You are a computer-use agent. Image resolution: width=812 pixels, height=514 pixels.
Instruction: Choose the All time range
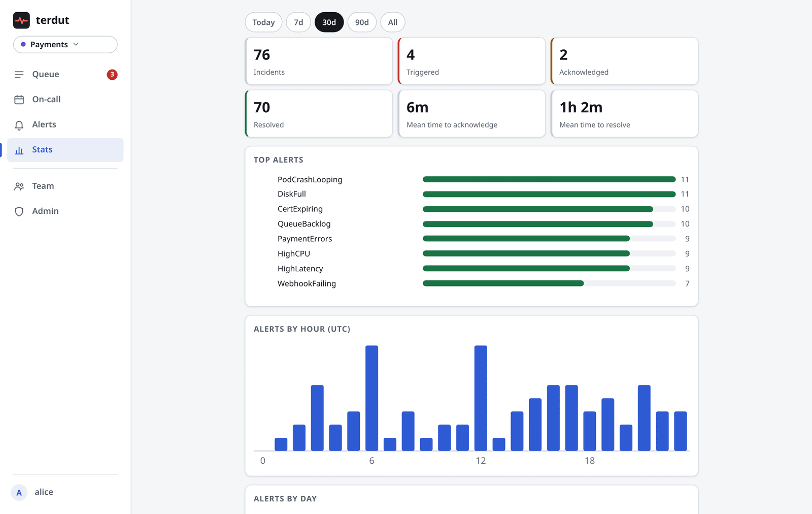[393, 22]
